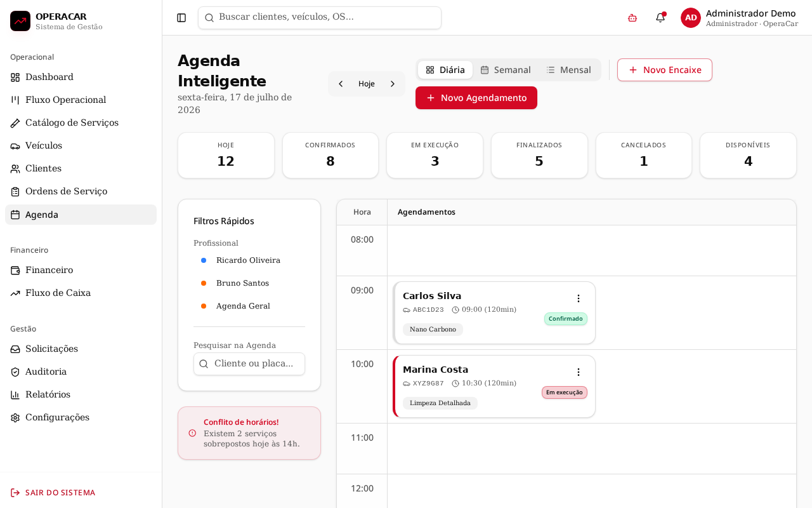This screenshot has height=508, width=812.
Task: Click the Cancelados 1 stat card
Action: (x=644, y=156)
